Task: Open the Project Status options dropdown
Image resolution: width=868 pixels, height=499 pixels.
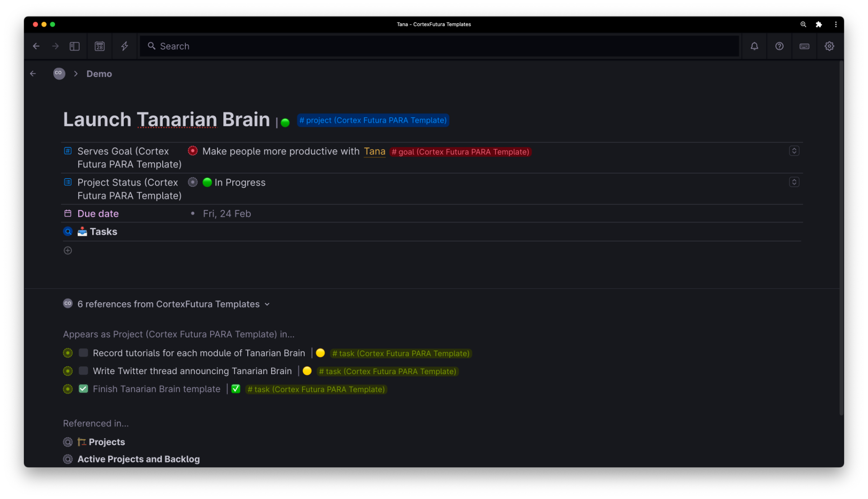Action: 794,182
